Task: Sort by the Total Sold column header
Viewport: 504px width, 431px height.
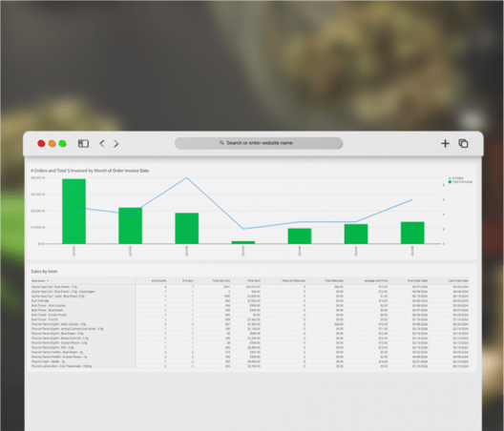Action: click(x=254, y=280)
